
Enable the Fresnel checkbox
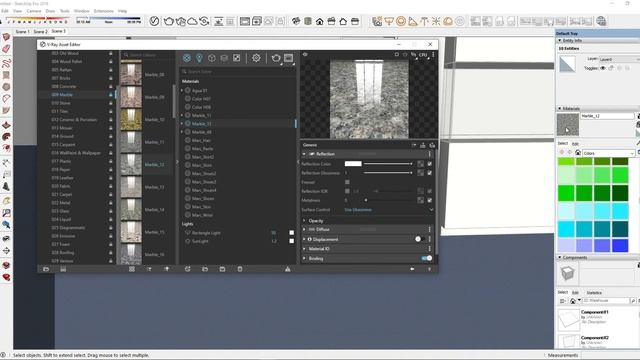point(347,182)
